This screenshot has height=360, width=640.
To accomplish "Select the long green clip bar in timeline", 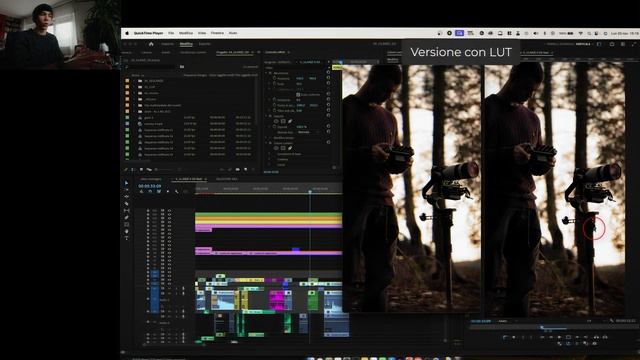I will coord(269,214).
